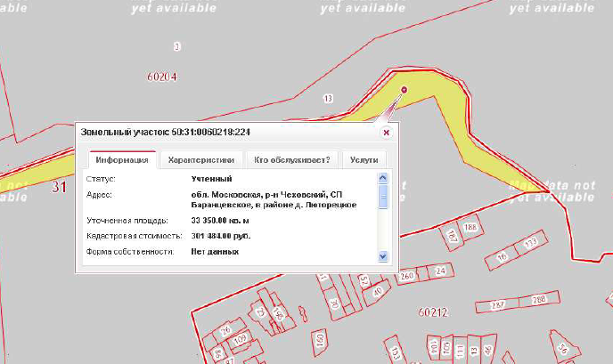
Task: Select parcel 133 on the map
Action: pyautogui.click(x=531, y=243)
